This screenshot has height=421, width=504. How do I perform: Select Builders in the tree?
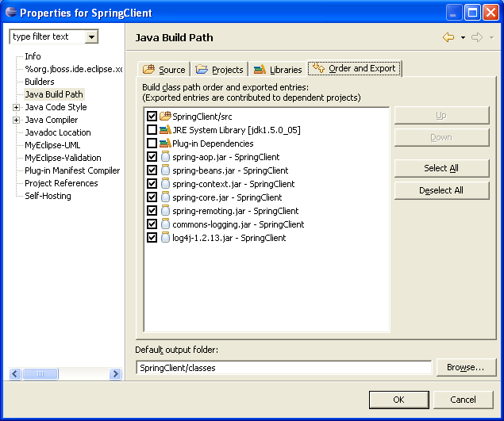coord(40,82)
